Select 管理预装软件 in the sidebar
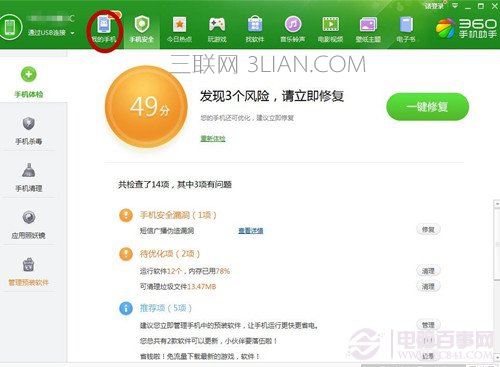This screenshot has height=367, width=500. (x=29, y=272)
